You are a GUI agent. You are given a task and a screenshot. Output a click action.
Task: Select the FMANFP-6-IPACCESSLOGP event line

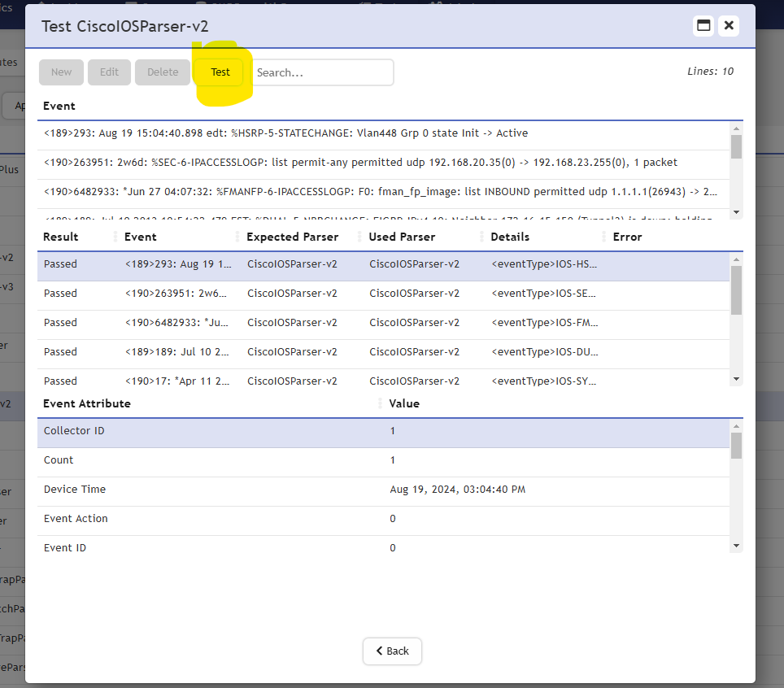pos(378,192)
